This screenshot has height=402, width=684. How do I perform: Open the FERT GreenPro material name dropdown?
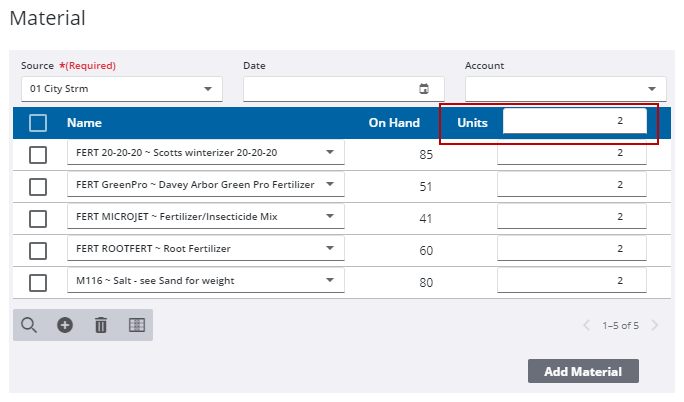(205, 185)
